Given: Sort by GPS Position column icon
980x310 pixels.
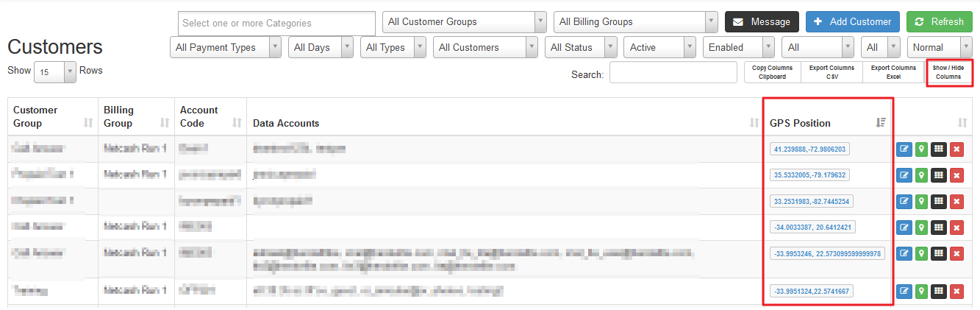Looking at the screenshot, I should pos(881,123).
